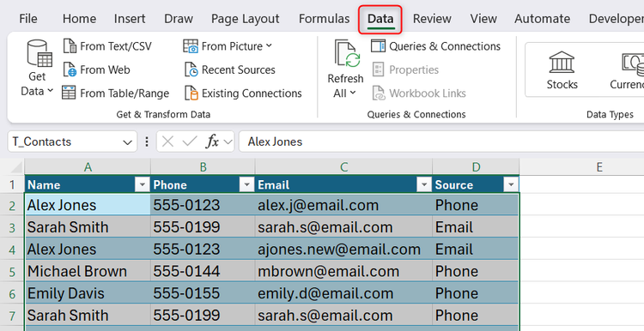Expand the Refresh All dropdown arrow
Image resolution: width=644 pixels, height=331 pixels.
(353, 93)
